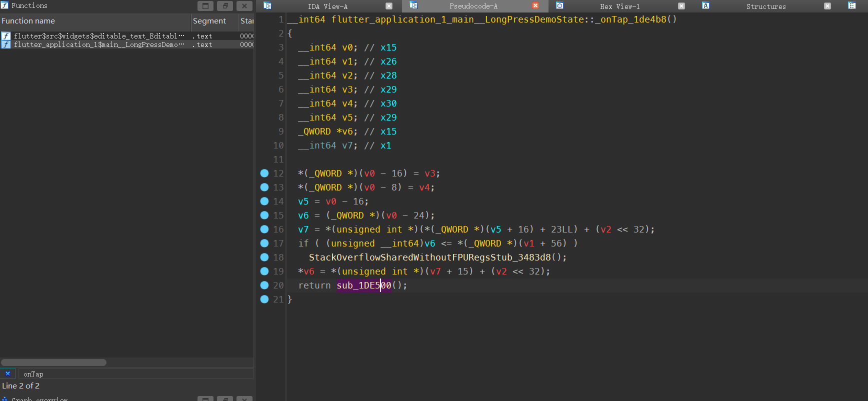The height and width of the screenshot is (401, 868).
Task: Maximize the Functions panel
Action: pos(205,6)
